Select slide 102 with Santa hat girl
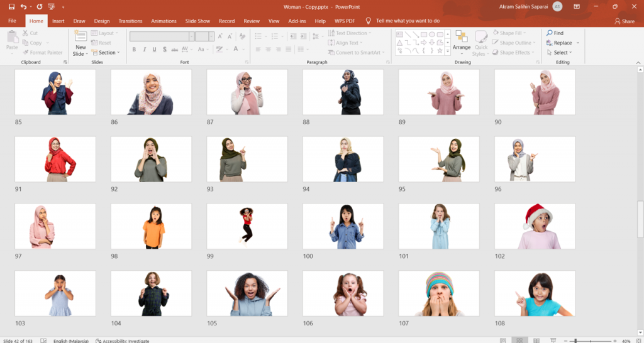Viewport: 644px width, 343px height. 535,226
